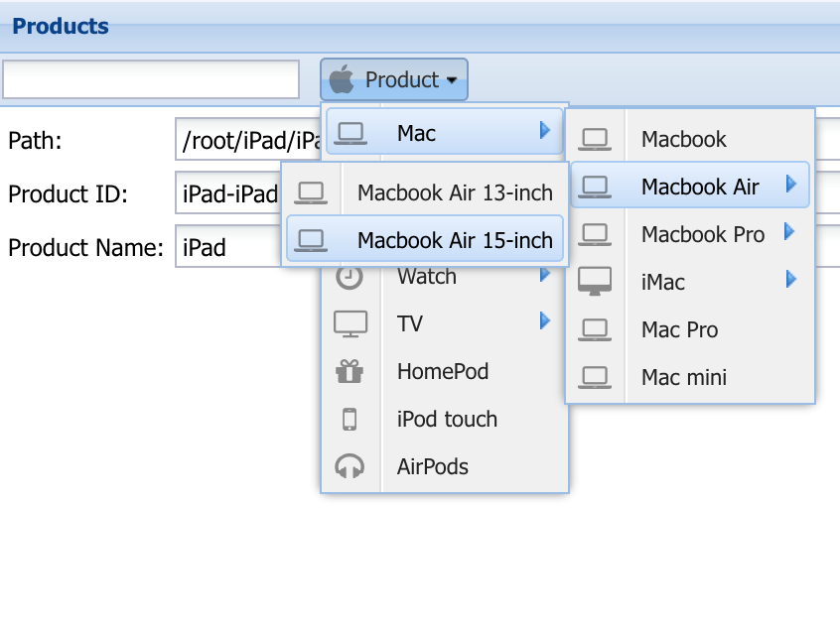The width and height of the screenshot is (840, 633).
Task: Click the headphones icon beside AirPods
Action: point(350,466)
